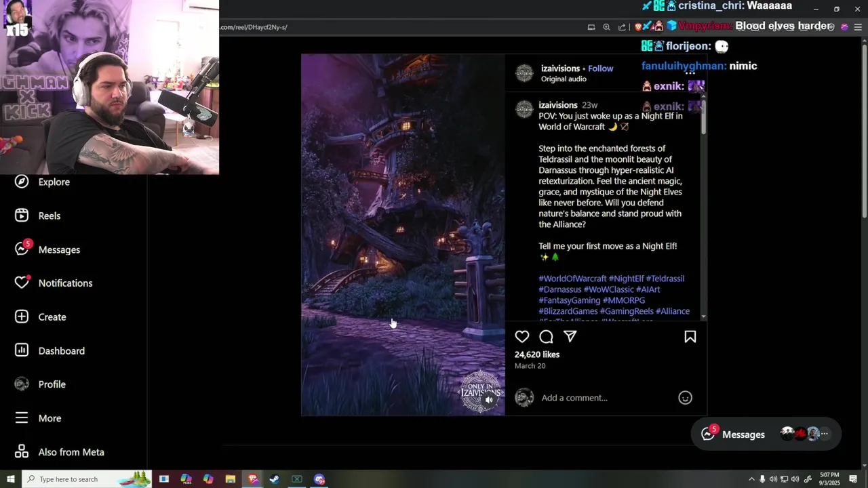Open Steam from the taskbar
The height and width of the screenshot is (488, 868).
point(275,479)
